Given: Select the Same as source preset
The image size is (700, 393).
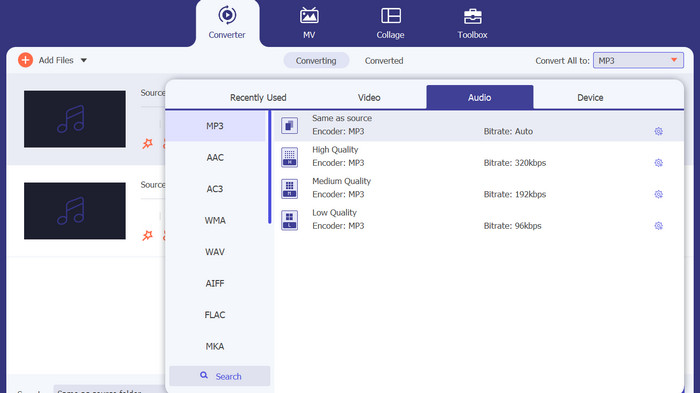Looking at the screenshot, I should coord(479,126).
